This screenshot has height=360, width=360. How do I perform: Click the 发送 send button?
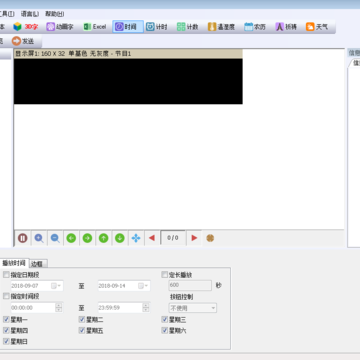point(23,41)
